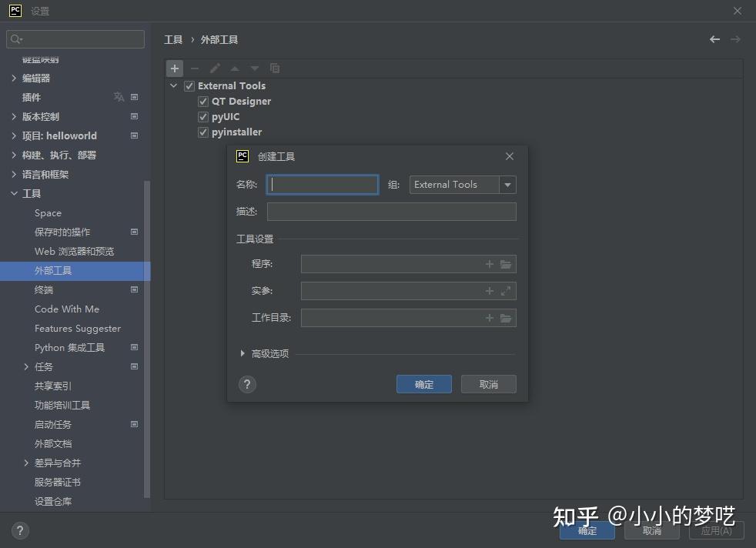Select 外部工具 settings page
The height and width of the screenshot is (548, 756).
[75, 271]
